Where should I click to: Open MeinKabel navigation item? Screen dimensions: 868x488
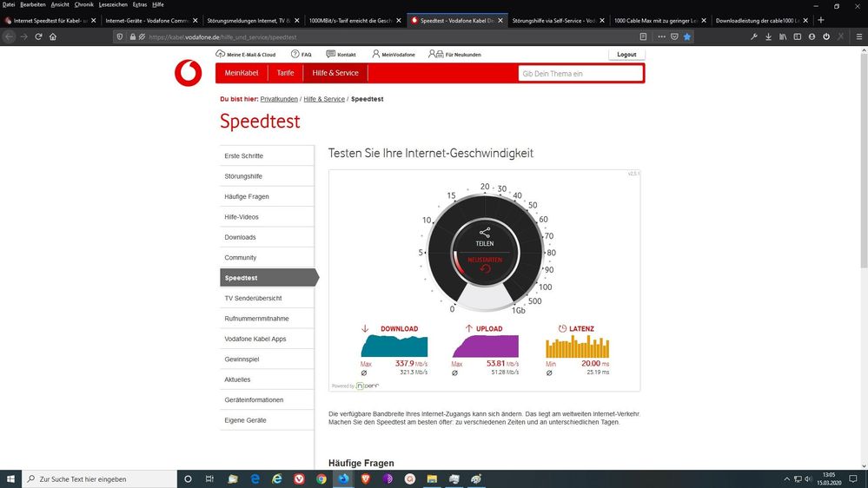242,73
